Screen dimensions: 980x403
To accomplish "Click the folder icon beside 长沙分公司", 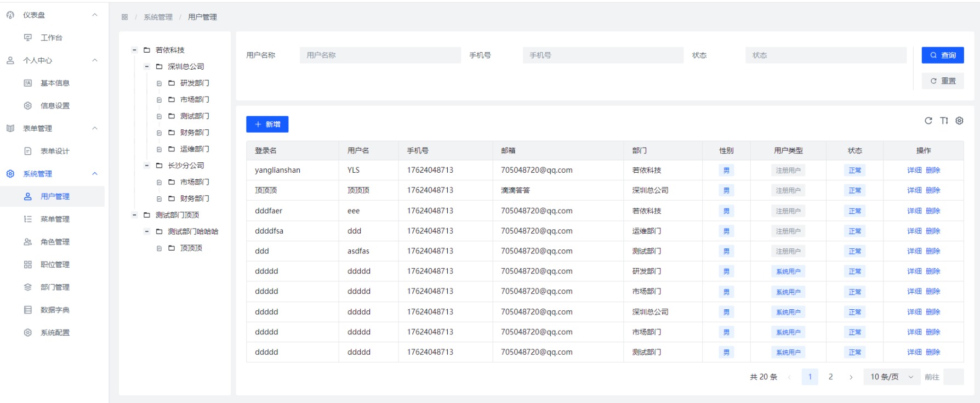I will pos(159,165).
